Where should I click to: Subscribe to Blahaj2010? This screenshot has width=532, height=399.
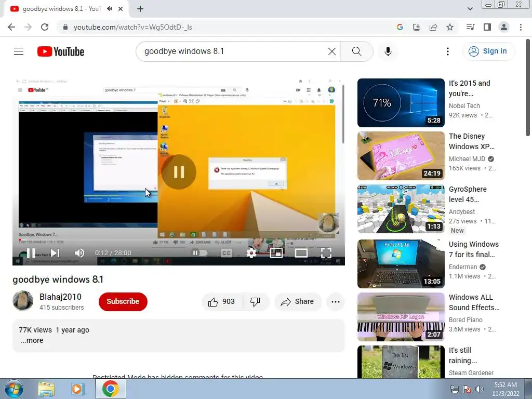[x=123, y=301]
